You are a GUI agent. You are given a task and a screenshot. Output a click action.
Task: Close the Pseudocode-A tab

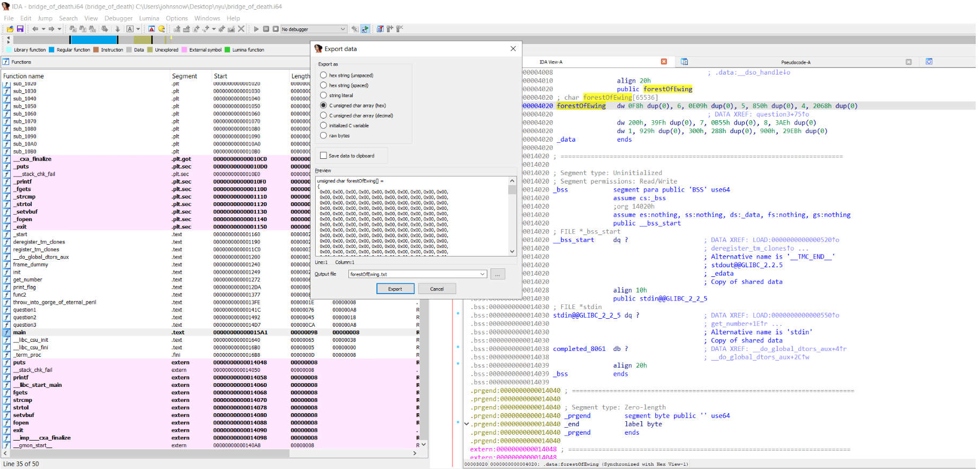[909, 62]
